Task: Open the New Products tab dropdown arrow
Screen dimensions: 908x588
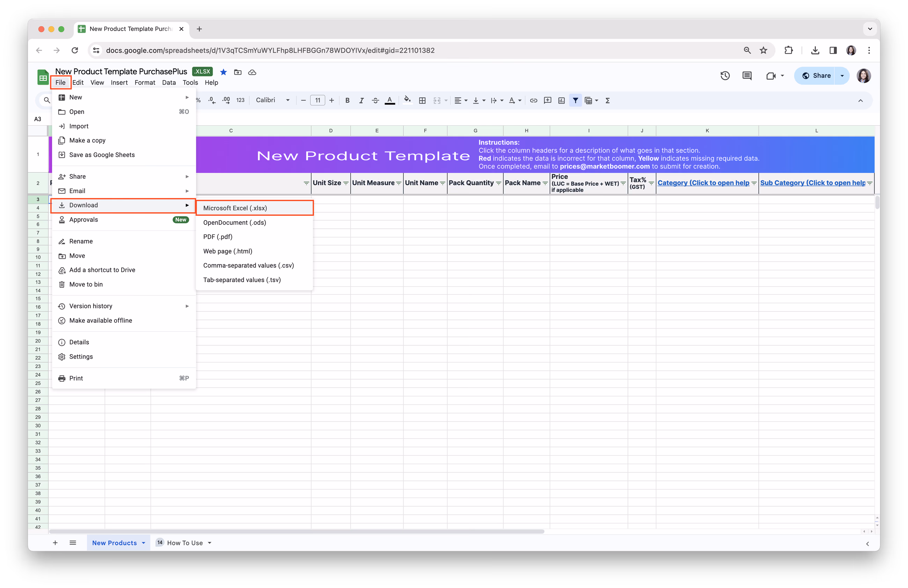Action: [x=144, y=543]
